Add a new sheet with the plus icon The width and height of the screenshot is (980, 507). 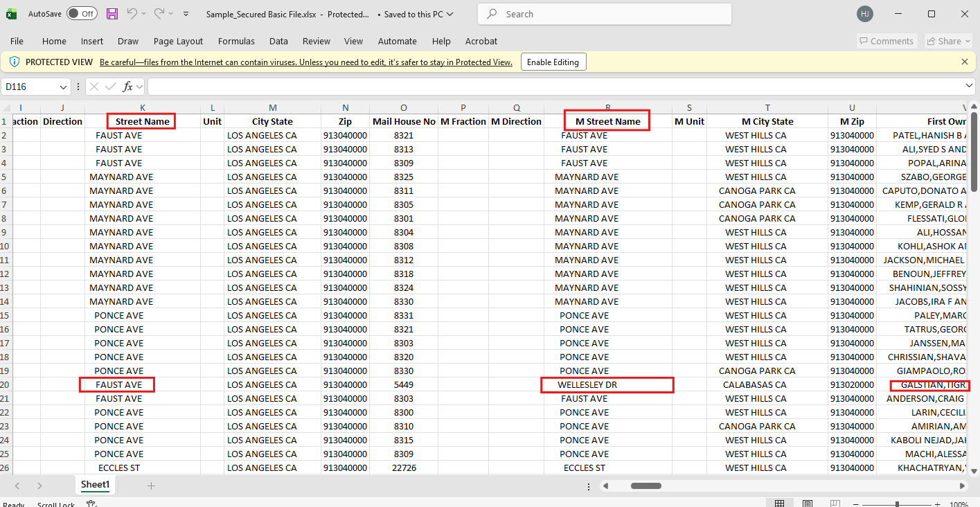coord(151,486)
